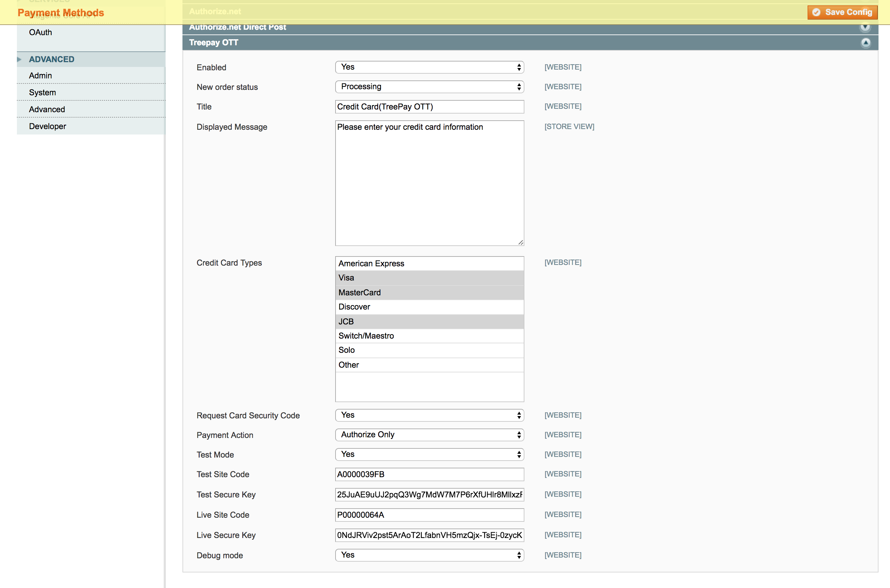Open the Test Mode dropdown

click(429, 455)
